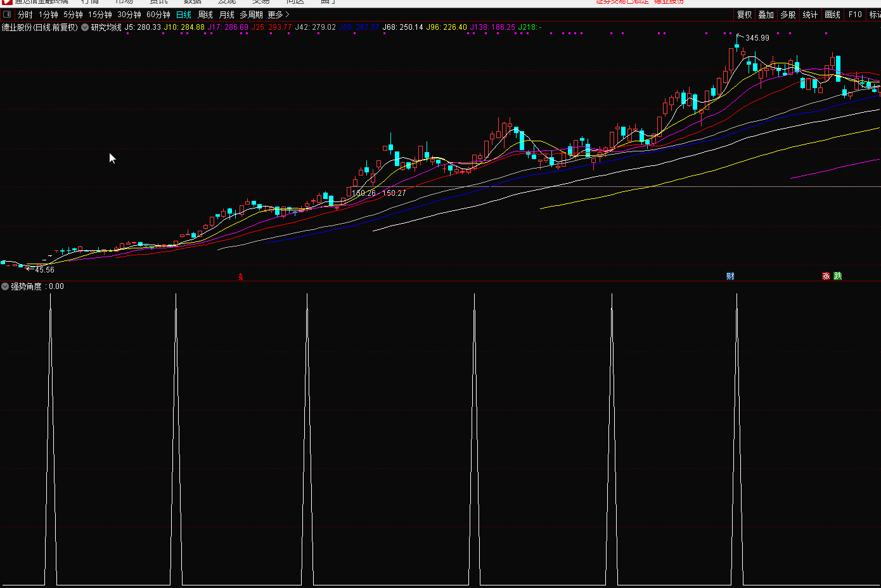Open the 统计 statistics button
The width and height of the screenshot is (881, 588).
(x=810, y=15)
